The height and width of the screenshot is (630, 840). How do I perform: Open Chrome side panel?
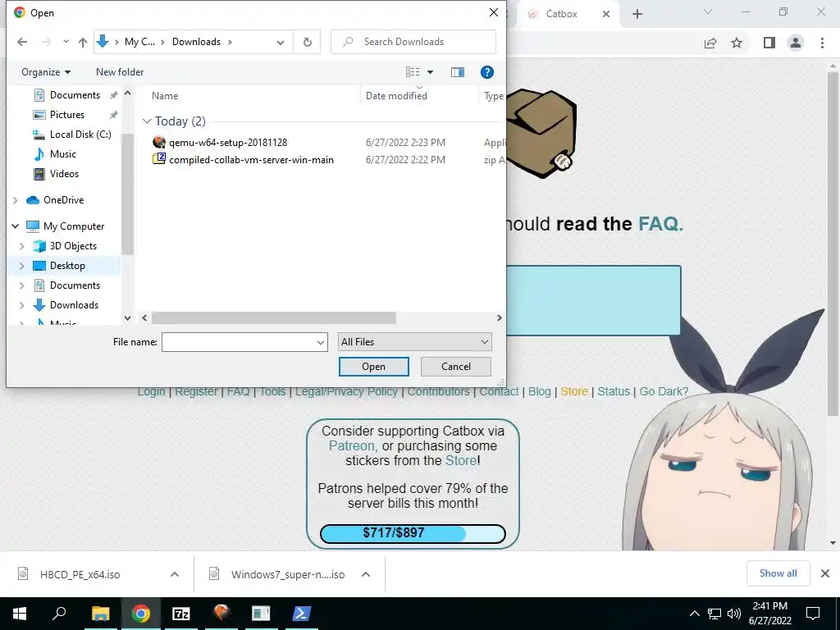(x=769, y=43)
